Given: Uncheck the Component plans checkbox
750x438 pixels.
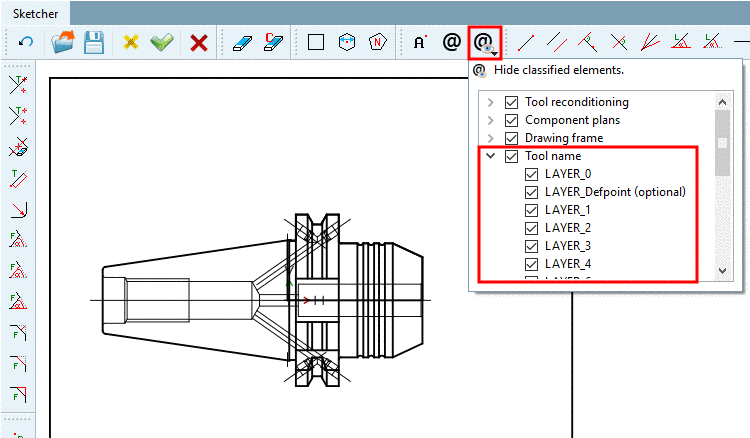Looking at the screenshot, I should (511, 120).
